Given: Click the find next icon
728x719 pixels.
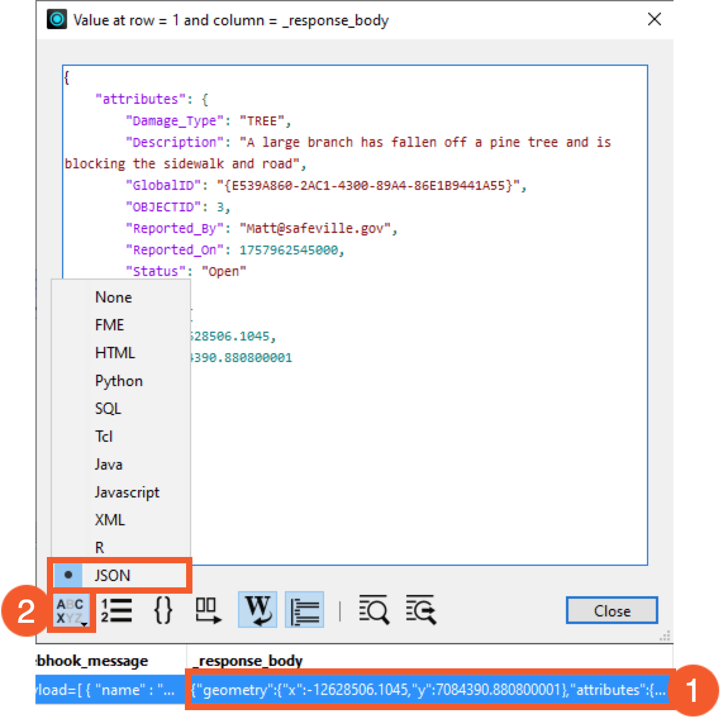Looking at the screenshot, I should click(x=421, y=610).
